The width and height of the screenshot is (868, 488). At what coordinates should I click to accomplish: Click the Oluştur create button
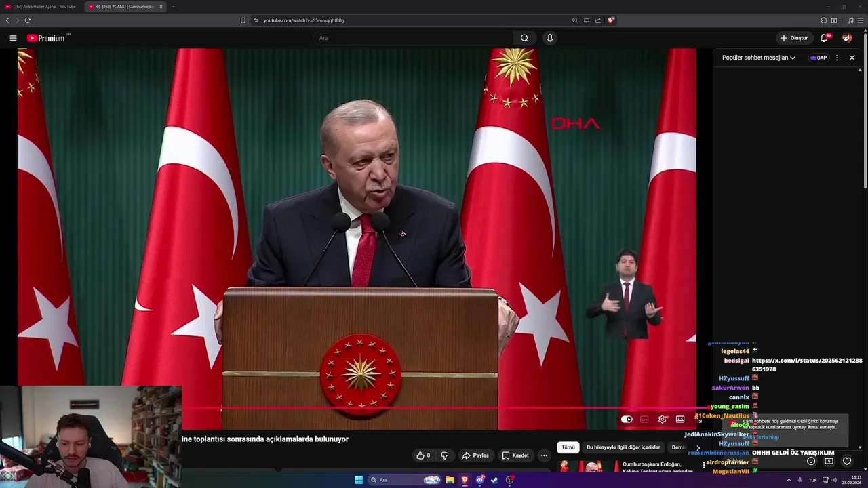point(794,38)
